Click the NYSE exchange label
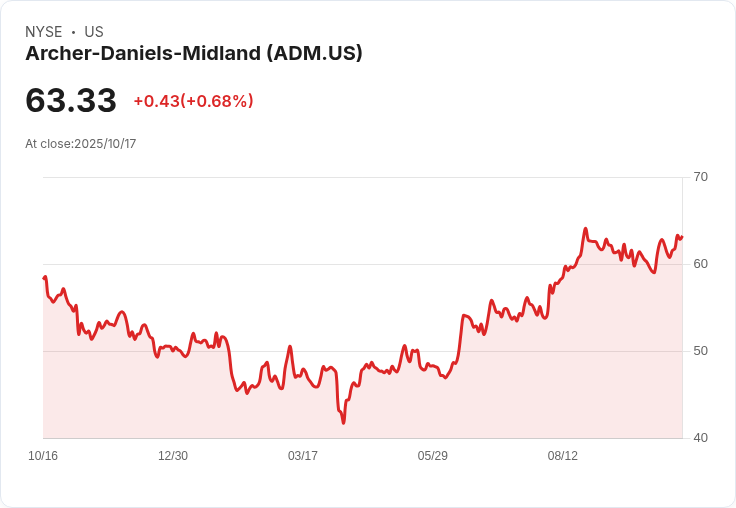 (x=44, y=32)
